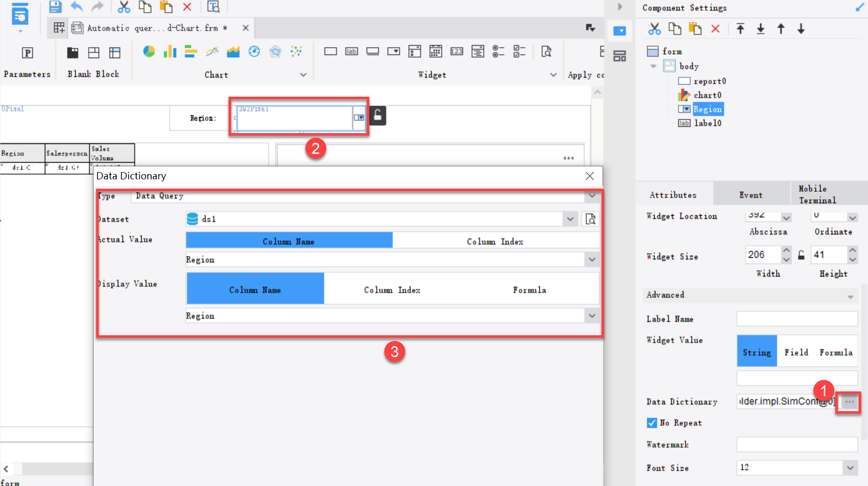The width and height of the screenshot is (868, 486).
Task: Insert a pie chart from Chart group
Action: coord(149,51)
